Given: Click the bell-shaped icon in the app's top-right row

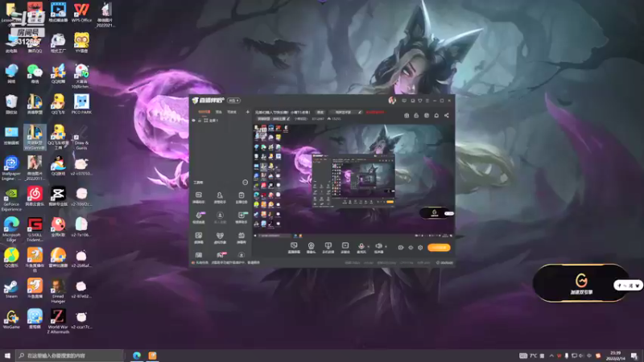Looking at the screenshot, I should [x=436, y=115].
